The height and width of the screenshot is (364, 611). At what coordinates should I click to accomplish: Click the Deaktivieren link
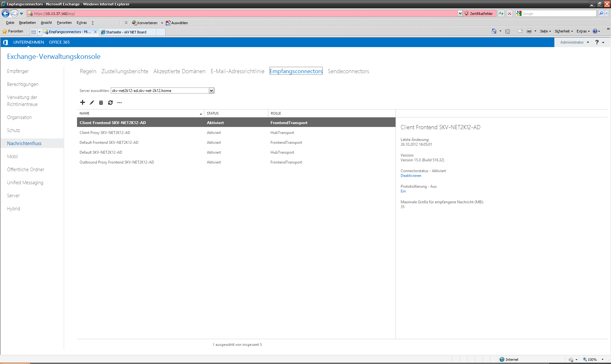pos(411,176)
